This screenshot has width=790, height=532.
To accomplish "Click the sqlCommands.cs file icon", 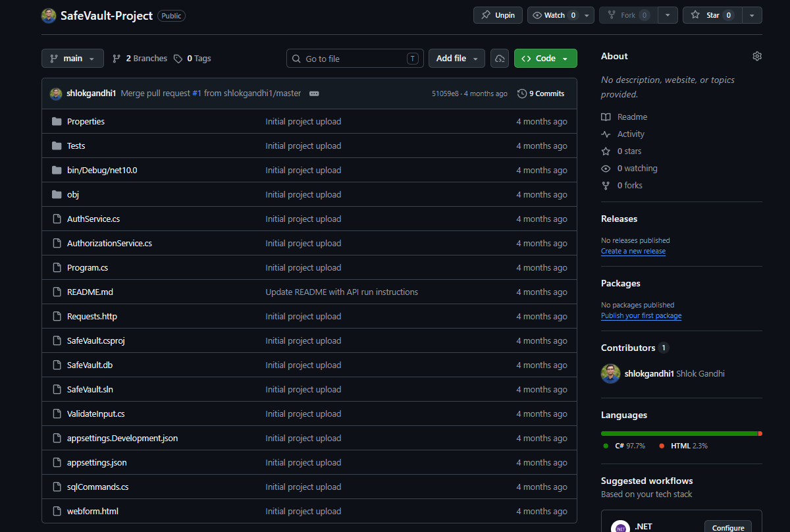I will coord(57,487).
